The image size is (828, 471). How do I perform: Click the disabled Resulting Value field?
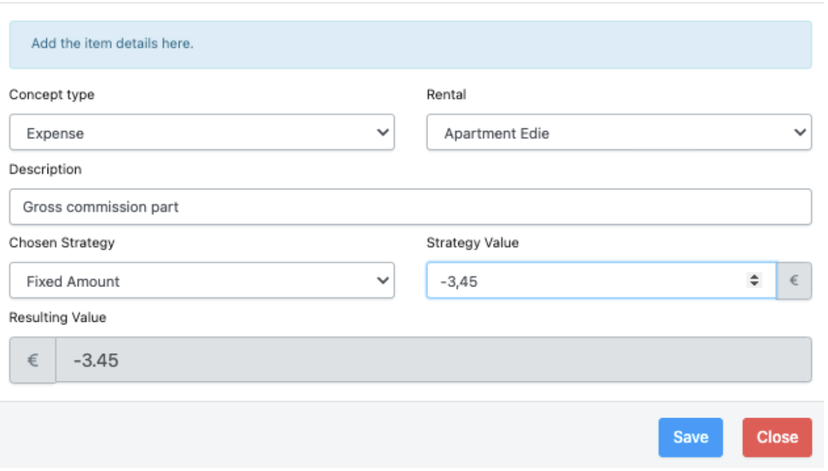432,360
